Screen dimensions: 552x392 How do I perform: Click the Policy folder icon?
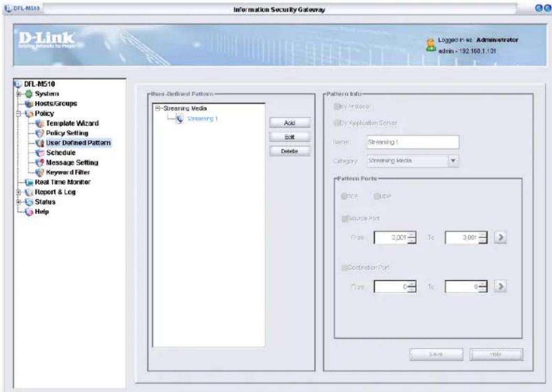click(29, 114)
